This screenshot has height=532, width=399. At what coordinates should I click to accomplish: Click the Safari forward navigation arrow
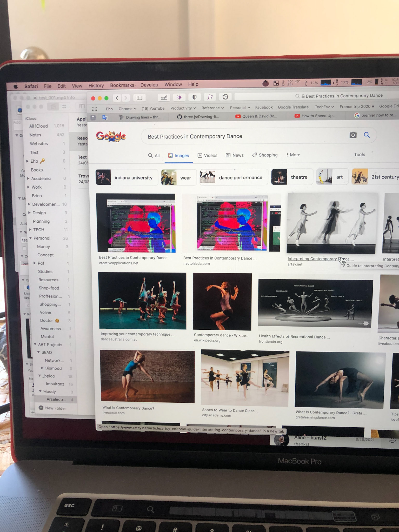click(x=126, y=98)
